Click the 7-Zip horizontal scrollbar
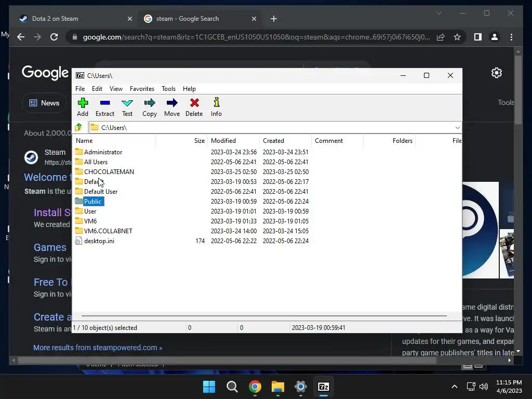 pyautogui.click(x=264, y=315)
